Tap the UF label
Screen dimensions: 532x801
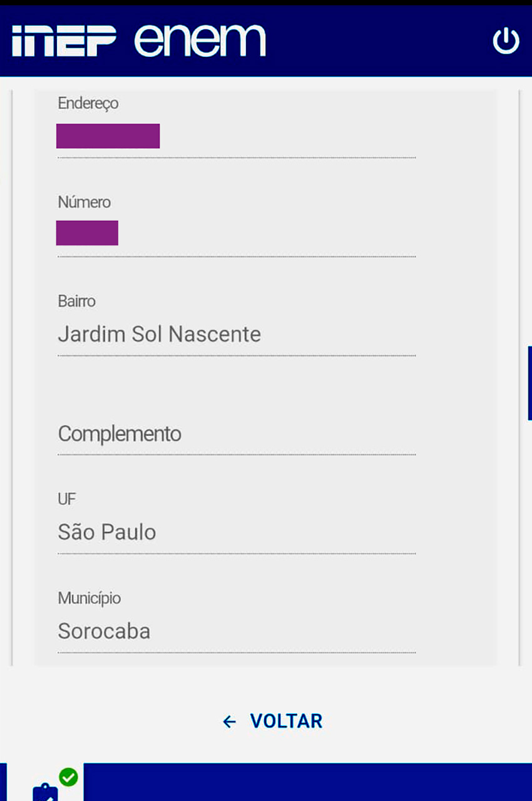[66, 499]
